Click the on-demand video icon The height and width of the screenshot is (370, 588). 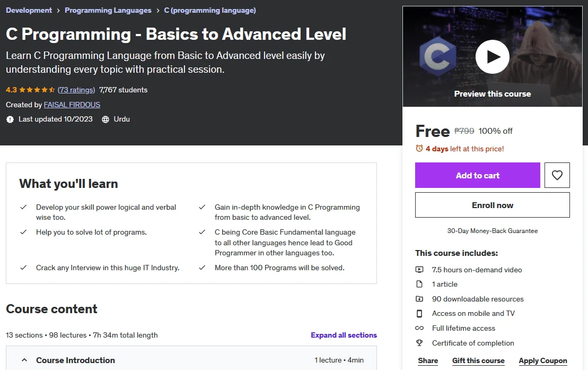coord(419,270)
